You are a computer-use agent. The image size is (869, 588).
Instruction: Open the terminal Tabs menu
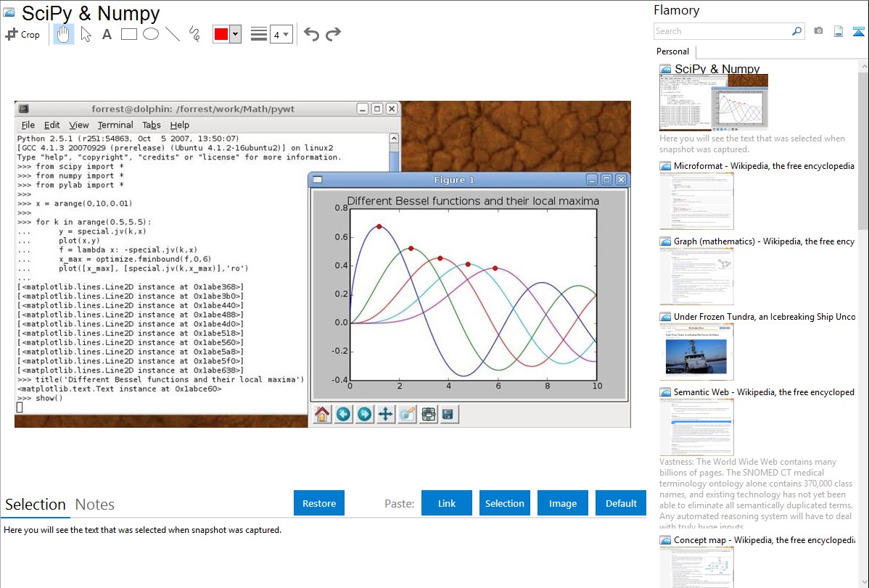click(152, 125)
